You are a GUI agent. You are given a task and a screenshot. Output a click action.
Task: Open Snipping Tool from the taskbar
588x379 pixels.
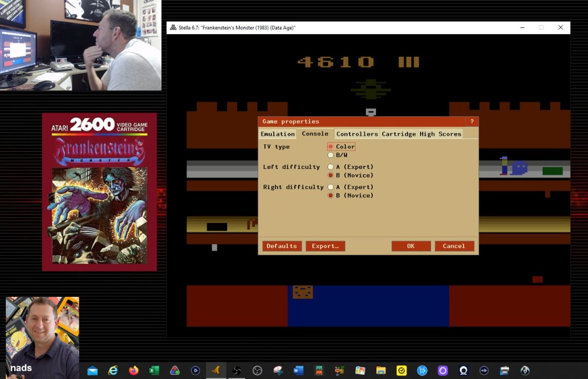(278, 371)
